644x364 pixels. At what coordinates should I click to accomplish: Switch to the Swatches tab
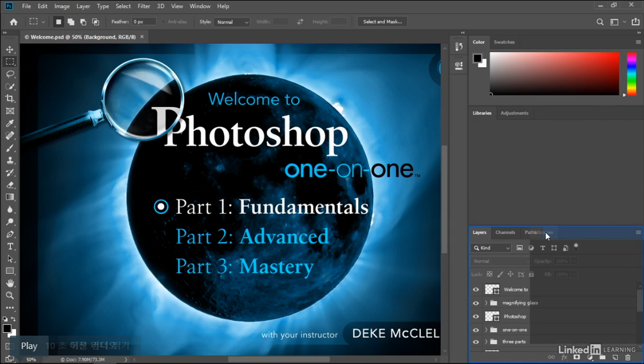[x=504, y=42]
